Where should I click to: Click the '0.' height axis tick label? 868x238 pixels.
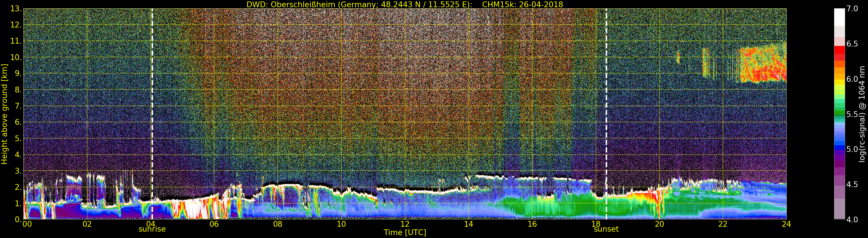(x=18, y=219)
